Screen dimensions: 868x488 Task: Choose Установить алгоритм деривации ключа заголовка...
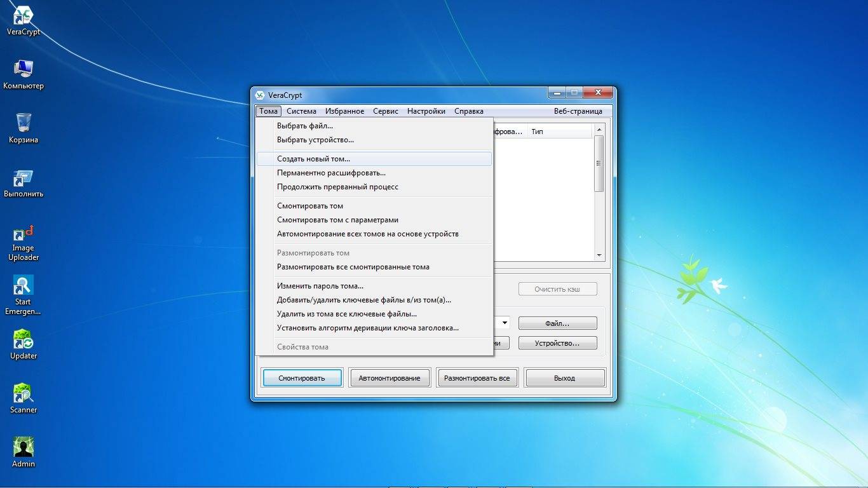click(374, 328)
